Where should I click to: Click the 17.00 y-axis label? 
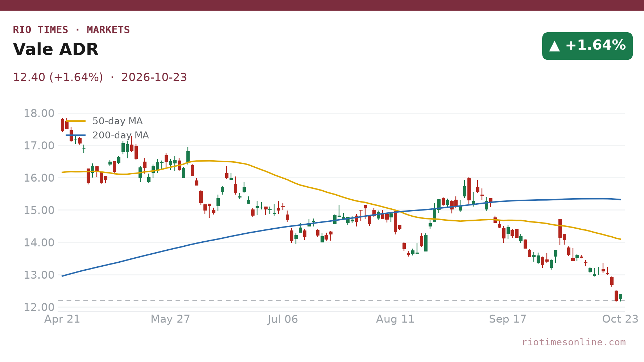click(39, 146)
